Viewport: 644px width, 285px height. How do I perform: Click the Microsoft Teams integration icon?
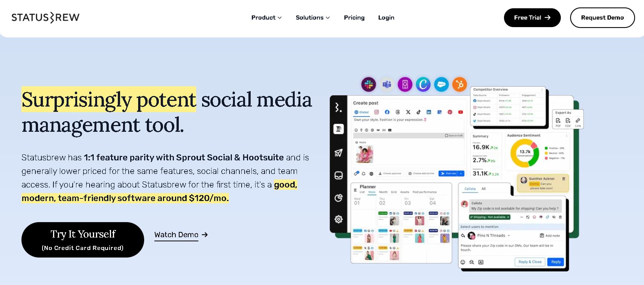tap(387, 84)
